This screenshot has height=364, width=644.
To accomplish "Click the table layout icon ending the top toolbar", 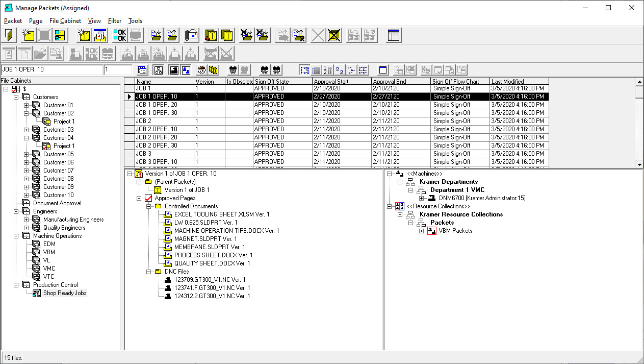I will pyautogui.click(x=394, y=35).
